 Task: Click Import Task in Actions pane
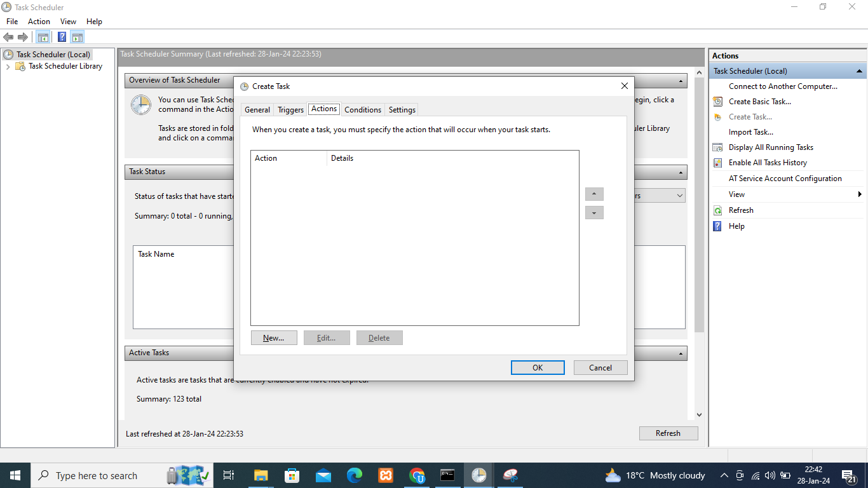pyautogui.click(x=750, y=132)
